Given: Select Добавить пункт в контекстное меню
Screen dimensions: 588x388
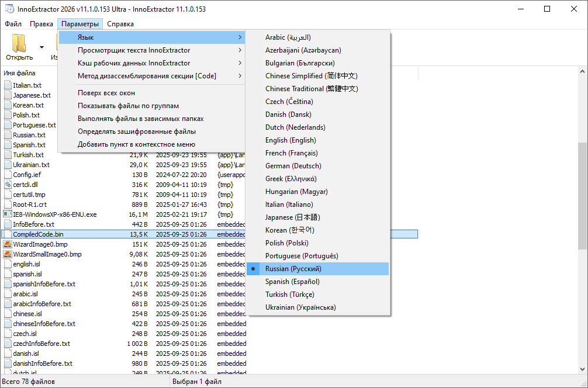Looking at the screenshot, I should 136,144.
